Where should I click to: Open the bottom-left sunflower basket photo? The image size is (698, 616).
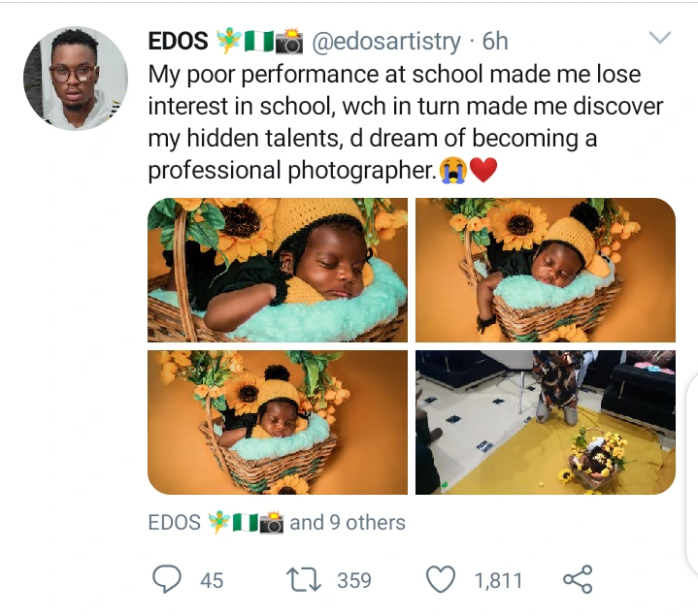(277, 422)
